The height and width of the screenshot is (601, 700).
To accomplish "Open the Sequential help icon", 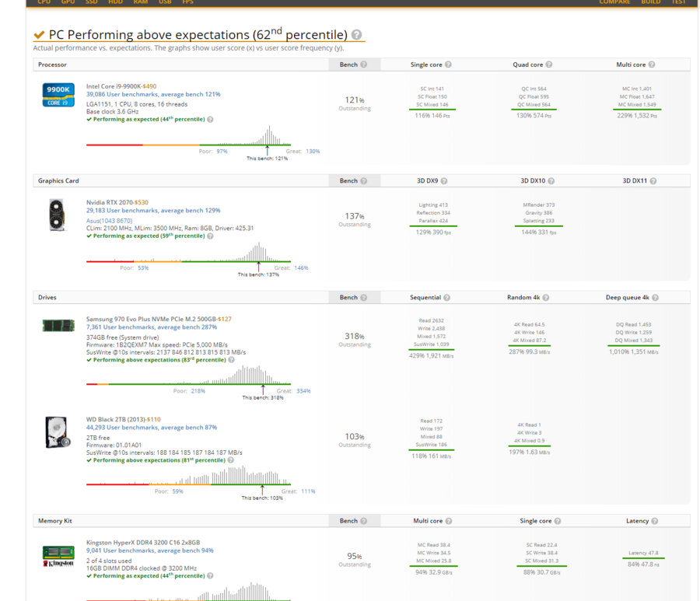I will pos(447,298).
